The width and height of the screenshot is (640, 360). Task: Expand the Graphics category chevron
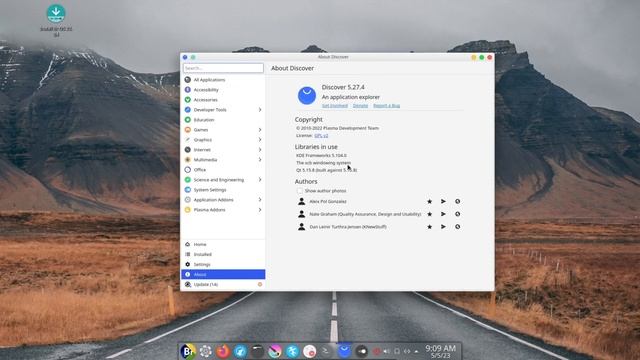[x=260, y=140]
